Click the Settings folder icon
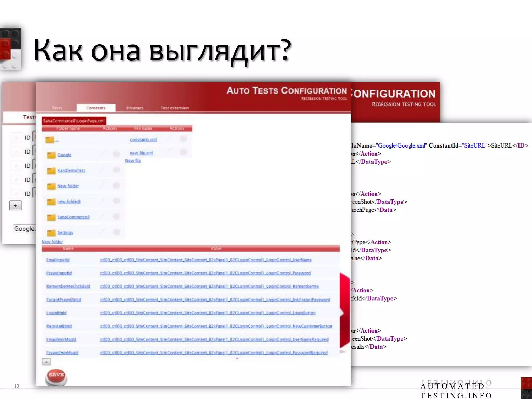The height and width of the screenshot is (399, 532). (51, 232)
